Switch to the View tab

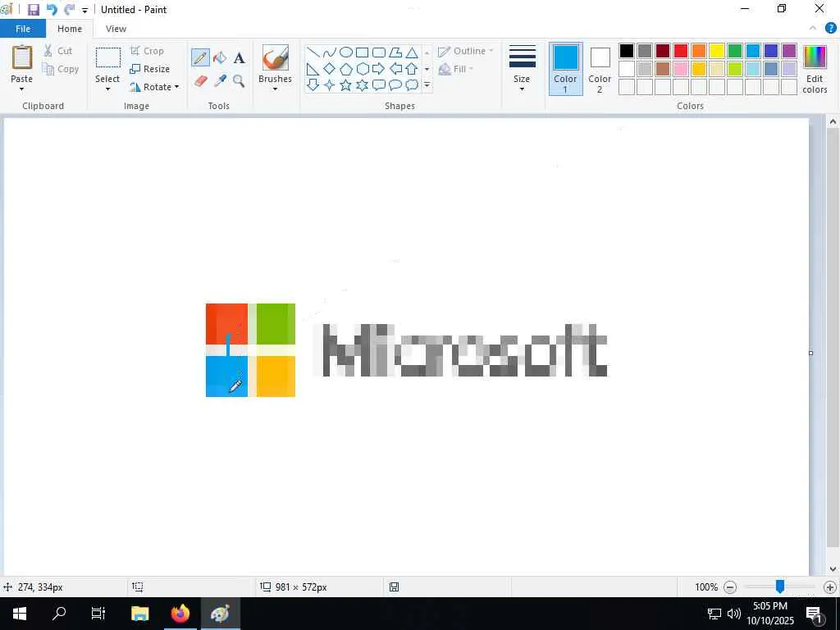click(x=116, y=29)
